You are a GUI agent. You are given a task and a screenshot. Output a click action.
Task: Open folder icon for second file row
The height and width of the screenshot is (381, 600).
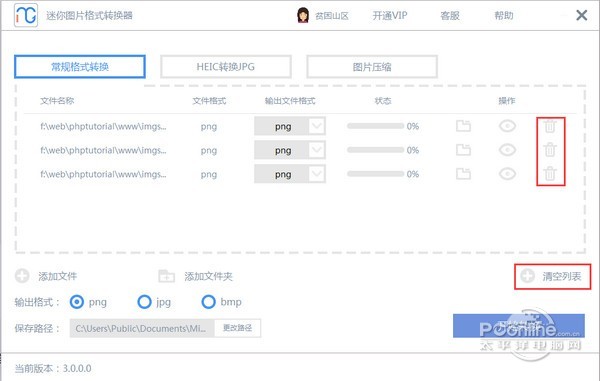(x=463, y=150)
